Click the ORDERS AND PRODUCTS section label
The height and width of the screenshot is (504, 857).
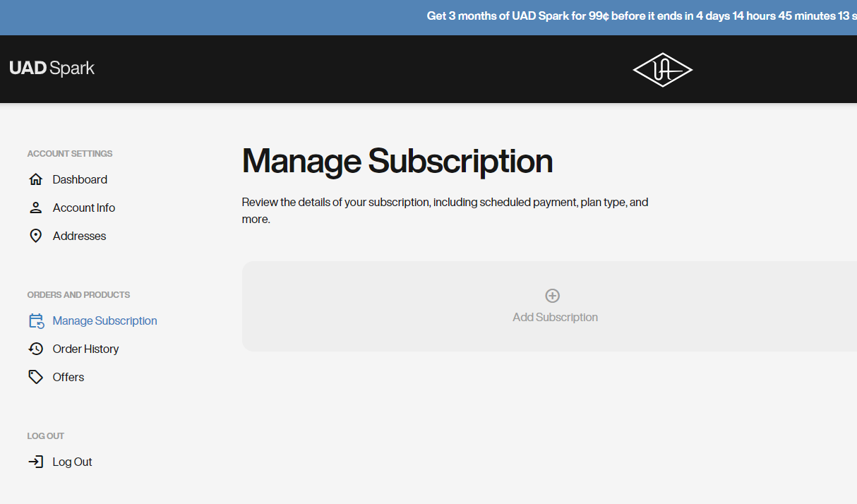(x=78, y=294)
